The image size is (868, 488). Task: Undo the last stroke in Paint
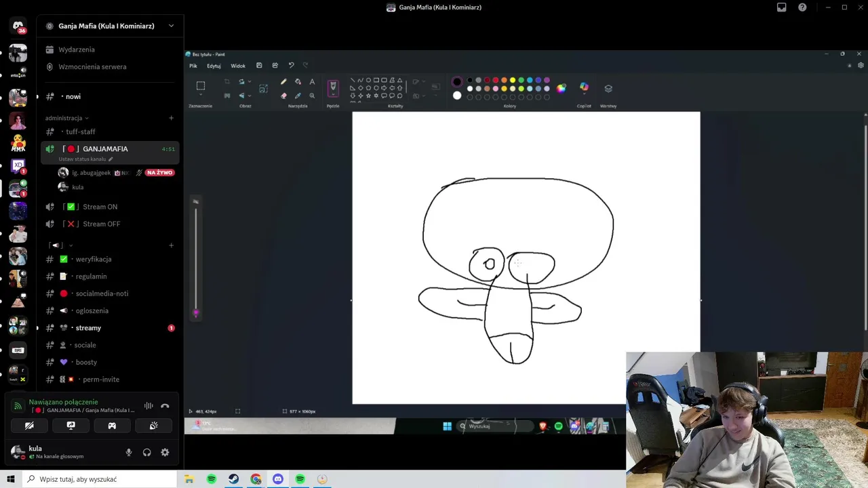click(x=291, y=66)
